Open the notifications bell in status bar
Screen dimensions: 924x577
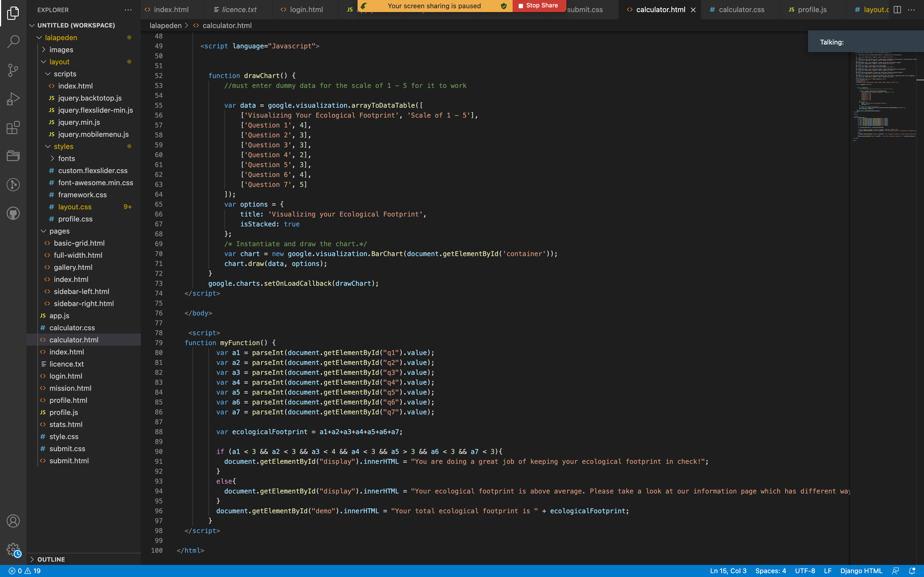click(912, 571)
